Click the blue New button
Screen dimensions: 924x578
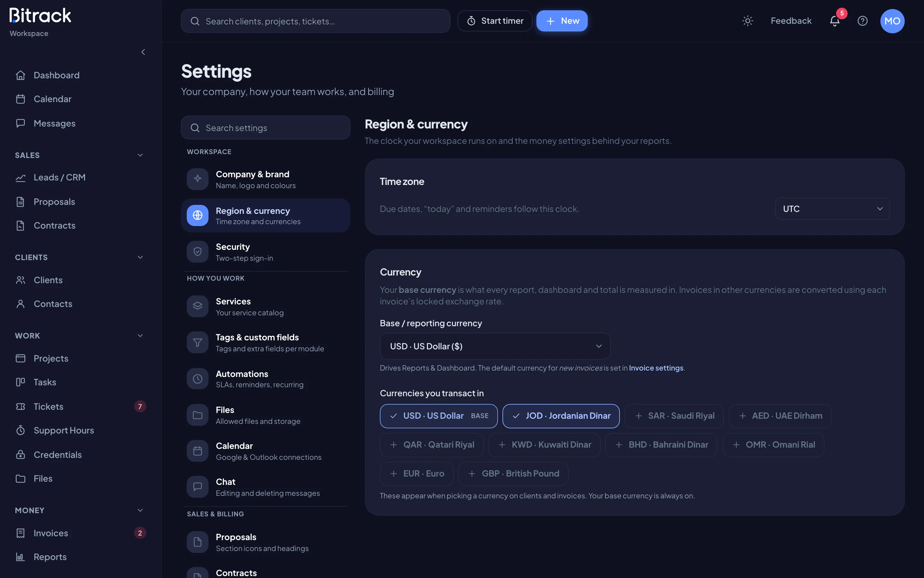(562, 21)
